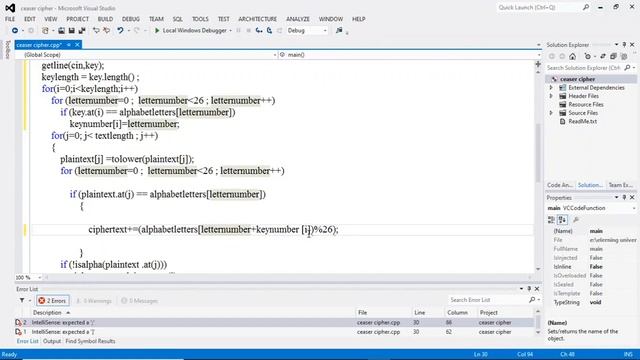Click the Properties panel Alphabetical view icon
The image size is (640, 360).
click(562, 220)
